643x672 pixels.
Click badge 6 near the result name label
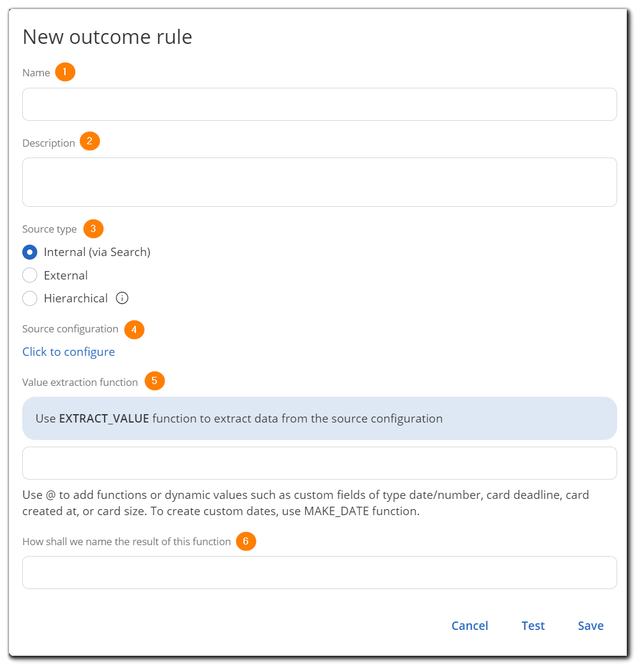(246, 541)
